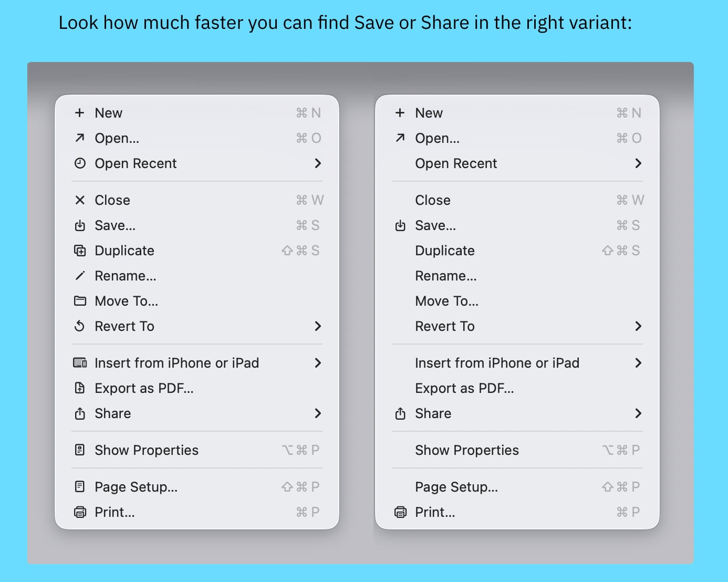Click the printer icon in the right menu
Screen dimensions: 728x582
click(x=400, y=512)
